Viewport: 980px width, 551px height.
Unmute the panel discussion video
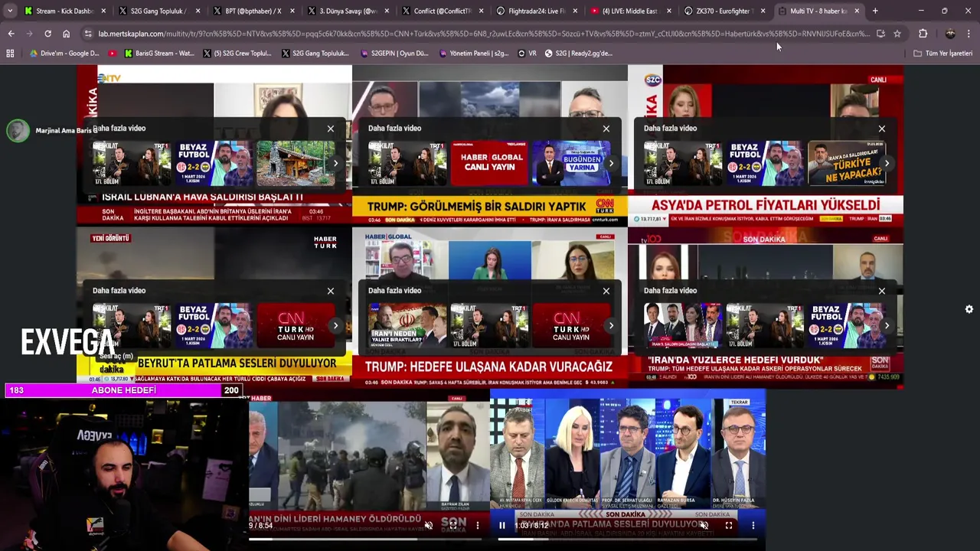coord(704,525)
